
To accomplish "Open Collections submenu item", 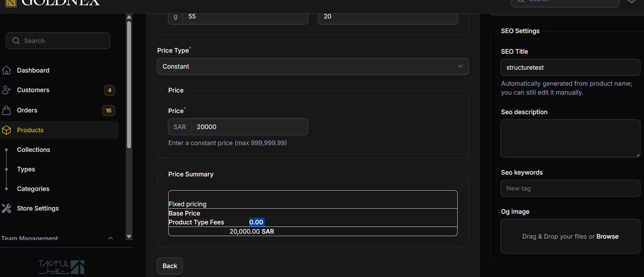I will (33, 150).
